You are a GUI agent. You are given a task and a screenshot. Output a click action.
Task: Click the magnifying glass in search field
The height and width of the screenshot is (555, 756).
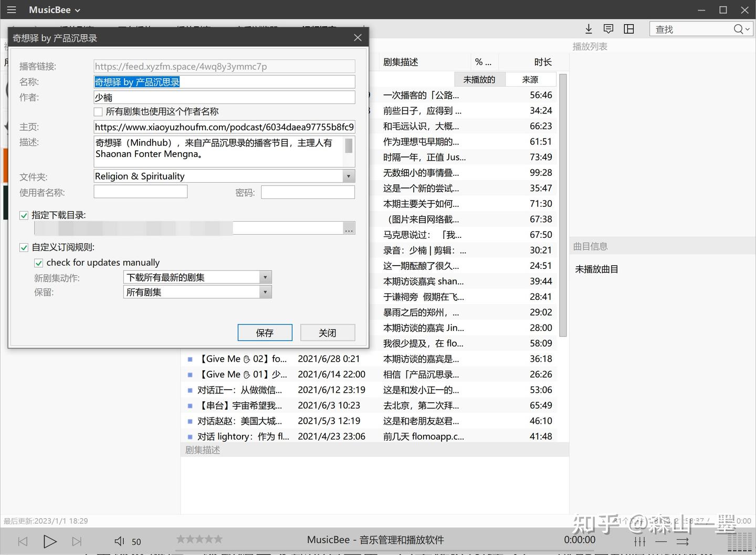tap(738, 29)
